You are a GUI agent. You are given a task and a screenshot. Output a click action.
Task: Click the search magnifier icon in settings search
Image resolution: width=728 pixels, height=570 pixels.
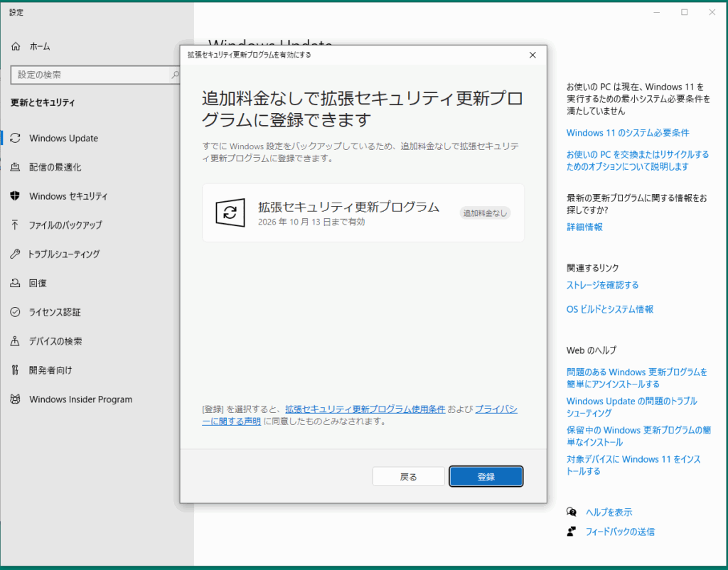click(175, 75)
